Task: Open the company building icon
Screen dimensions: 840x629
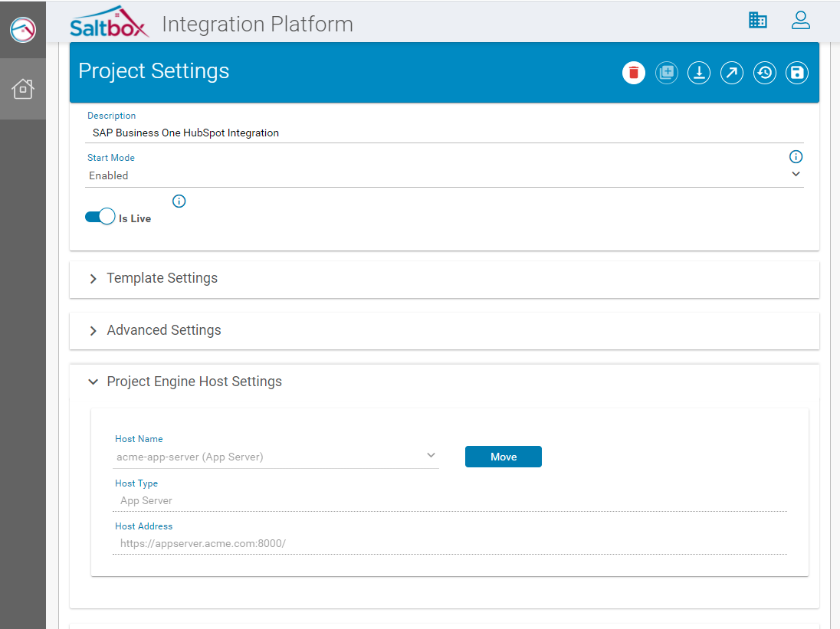Action: (757, 21)
